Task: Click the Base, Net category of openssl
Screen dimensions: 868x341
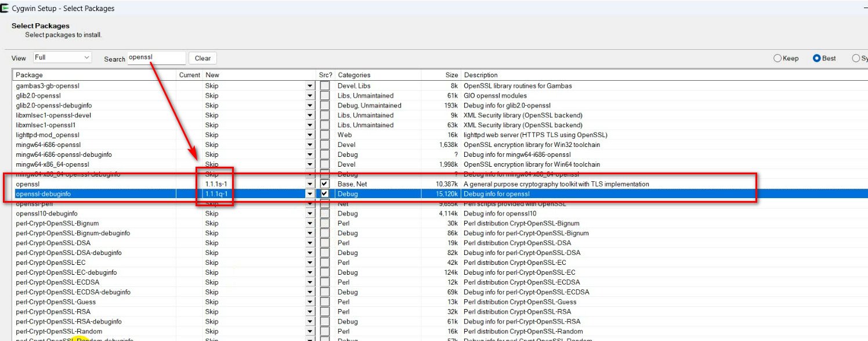Action: (x=352, y=184)
